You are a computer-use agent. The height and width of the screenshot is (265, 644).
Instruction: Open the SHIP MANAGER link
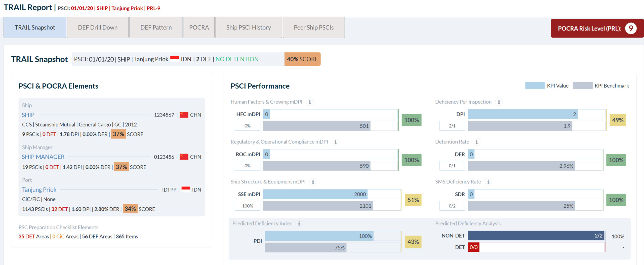click(43, 157)
